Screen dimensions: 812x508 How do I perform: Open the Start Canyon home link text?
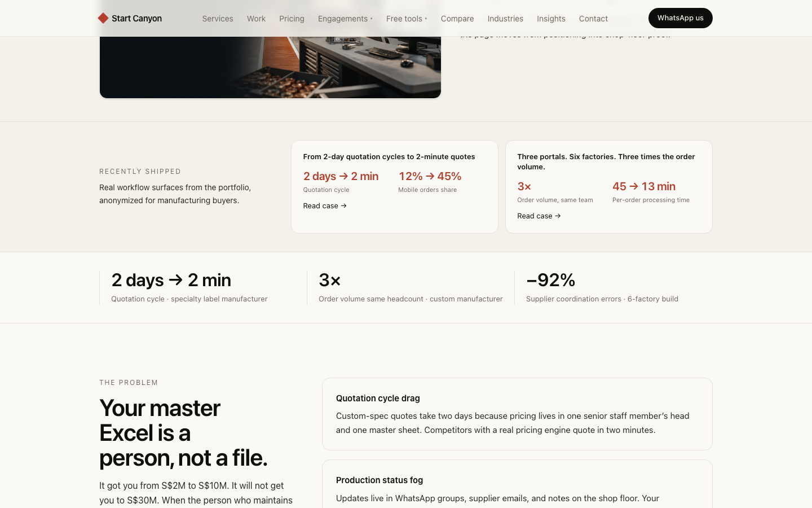click(x=136, y=18)
